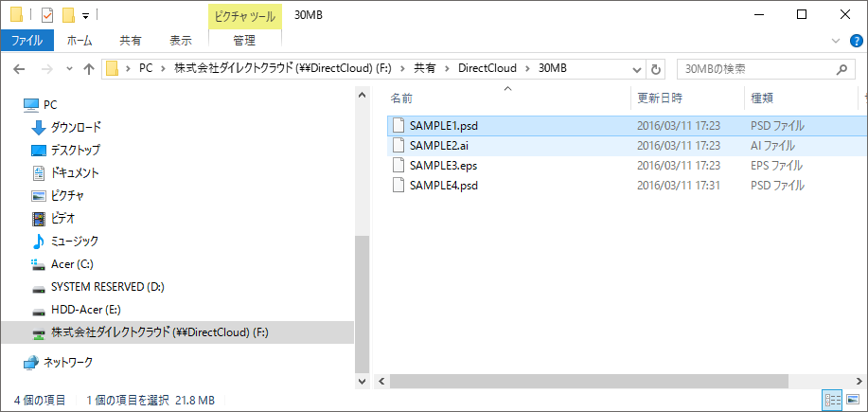Select ダウンロード in navigation pane
Screen dimensions: 868x412
(76, 127)
